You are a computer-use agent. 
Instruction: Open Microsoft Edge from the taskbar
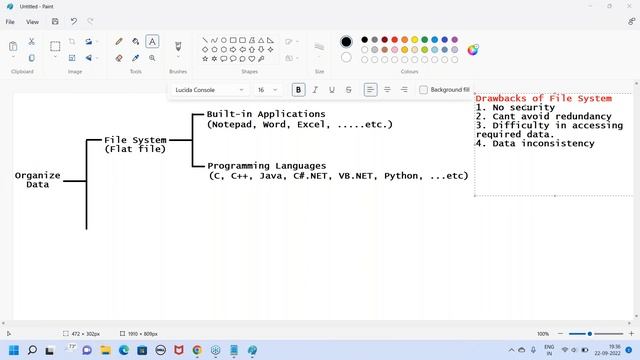click(124, 350)
